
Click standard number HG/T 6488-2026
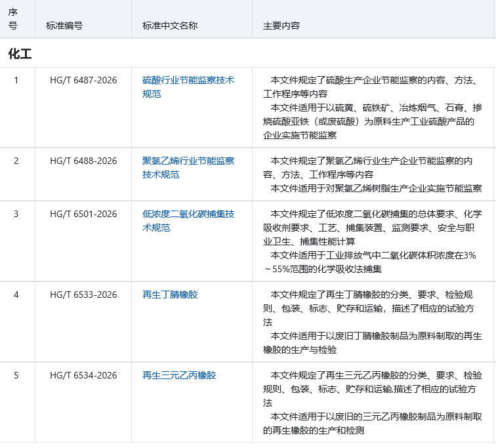click(83, 161)
